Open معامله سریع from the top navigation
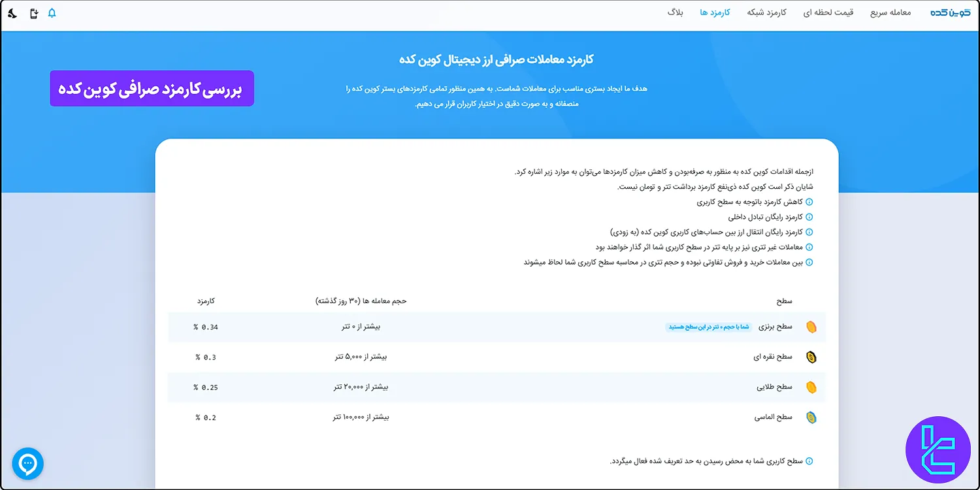The width and height of the screenshot is (980, 490). tap(889, 12)
